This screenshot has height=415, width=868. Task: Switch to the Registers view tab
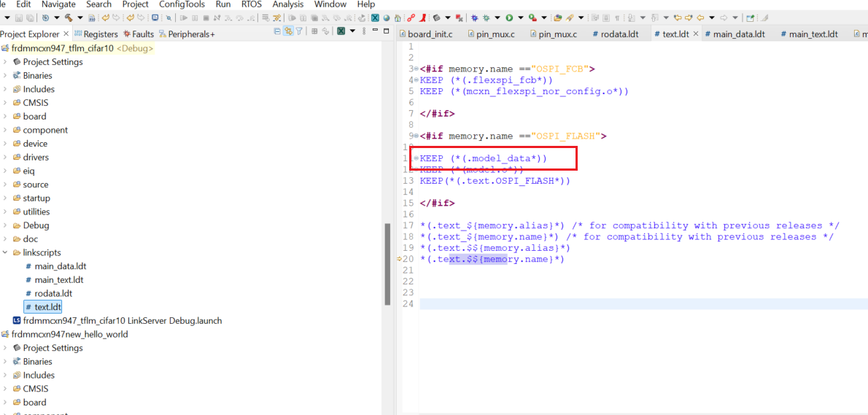96,34
